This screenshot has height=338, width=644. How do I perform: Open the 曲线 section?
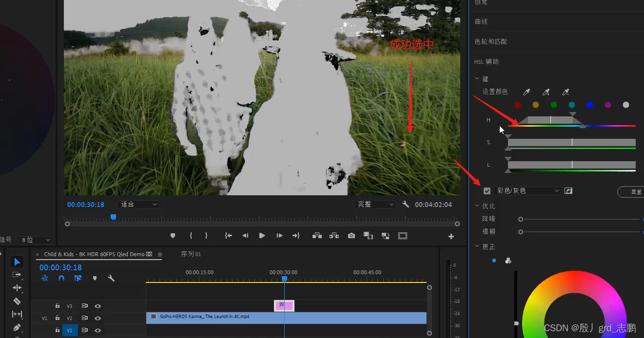tap(481, 21)
